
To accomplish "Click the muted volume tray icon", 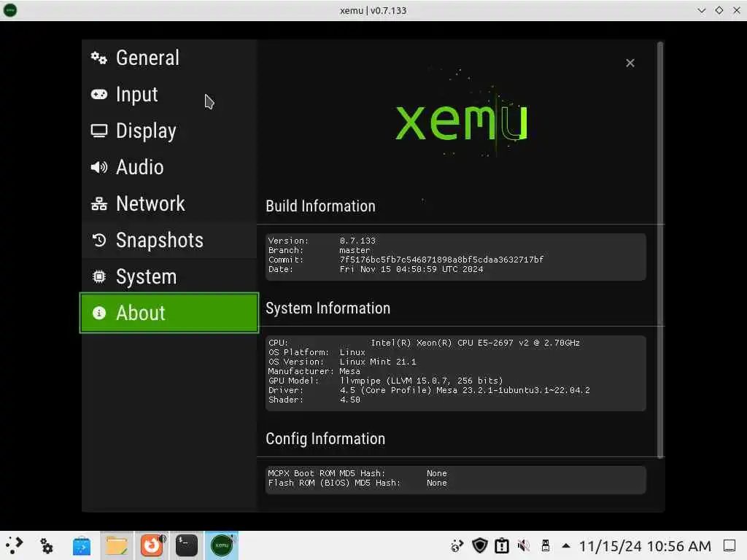I will point(524,545).
